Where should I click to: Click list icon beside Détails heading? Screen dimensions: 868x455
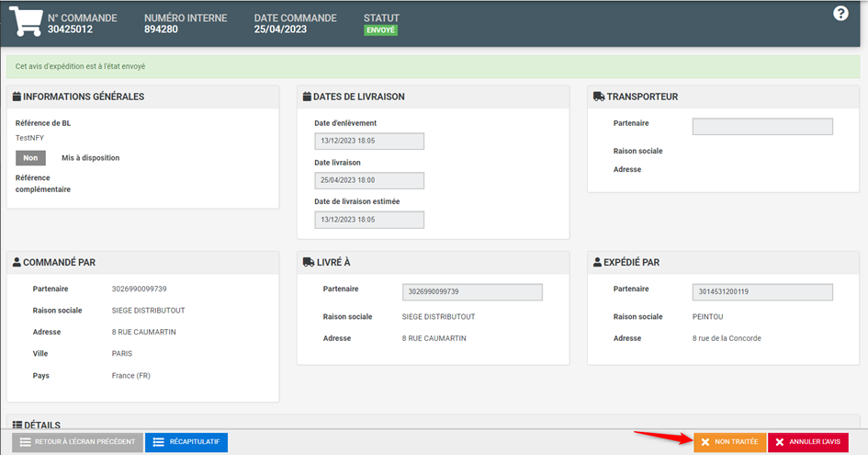[x=16, y=426]
